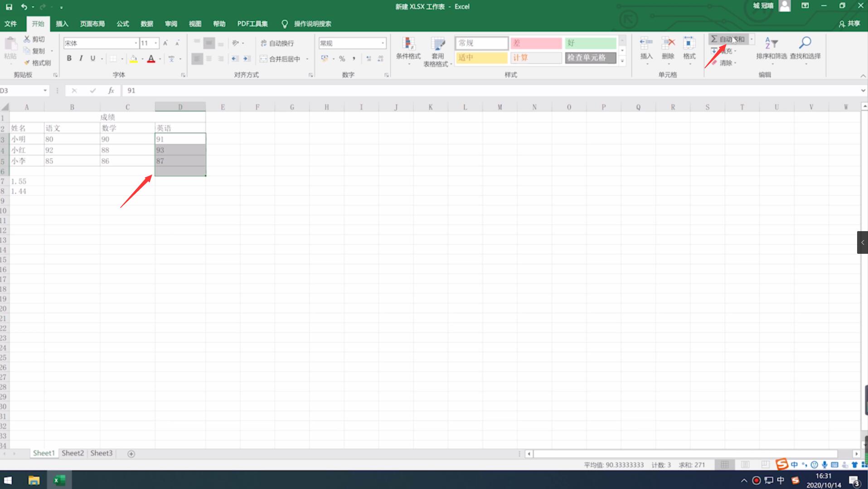Screen dimensions: 868x489
Task: Apply the yellow 适中 (Neutral) style swatch
Action: [x=481, y=58]
